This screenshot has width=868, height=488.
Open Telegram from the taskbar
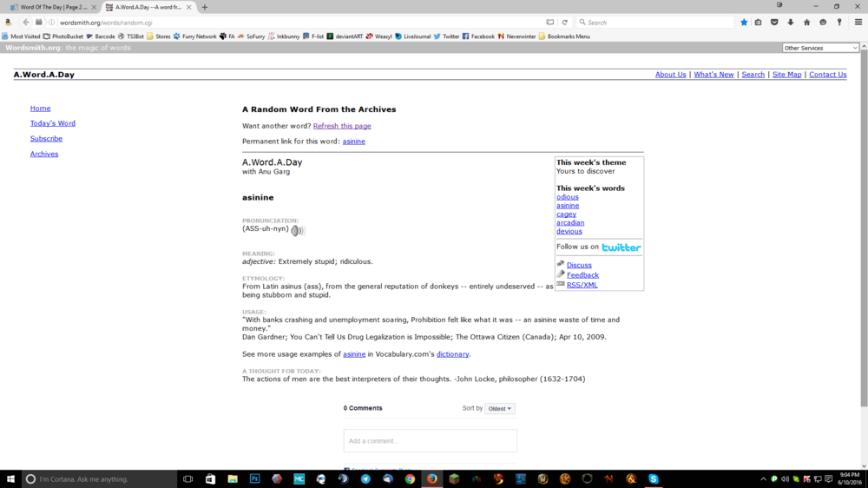pos(365,479)
